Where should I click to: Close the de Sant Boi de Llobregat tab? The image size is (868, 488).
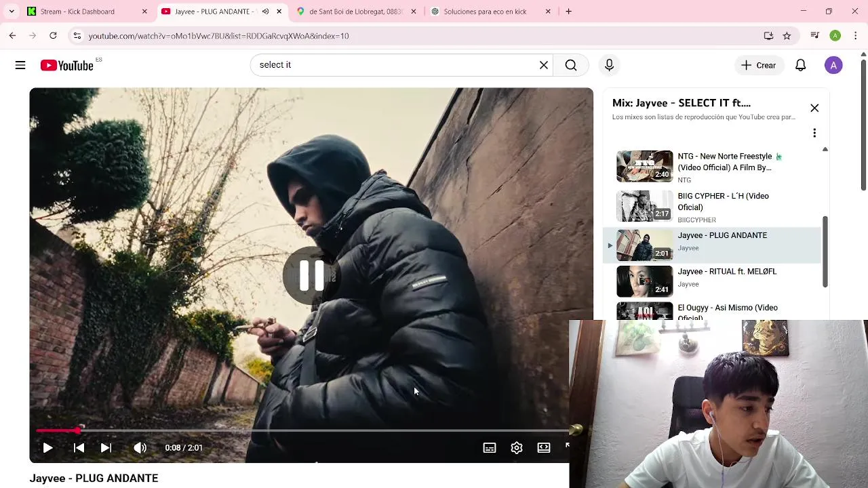point(414,12)
